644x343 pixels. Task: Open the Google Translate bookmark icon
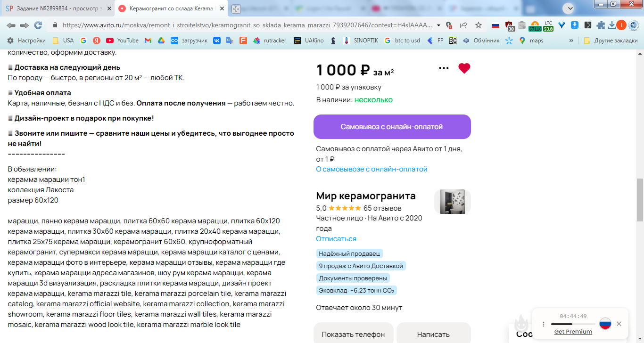(x=230, y=41)
